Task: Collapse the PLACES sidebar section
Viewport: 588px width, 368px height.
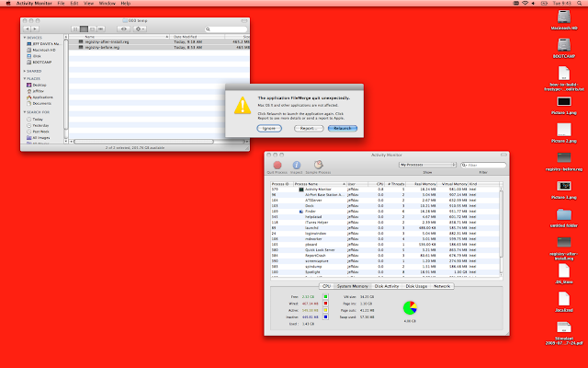Action: click(x=25, y=78)
